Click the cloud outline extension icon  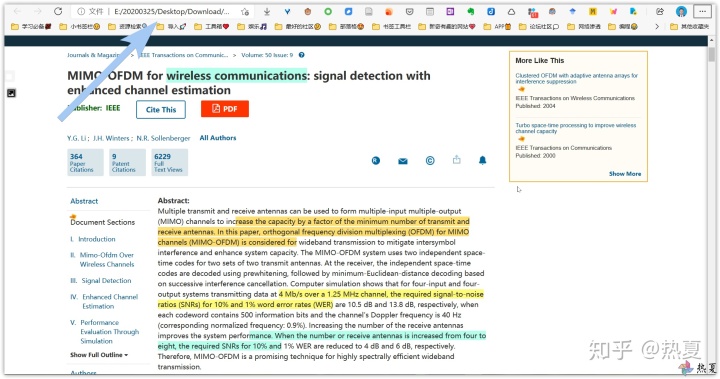point(511,11)
